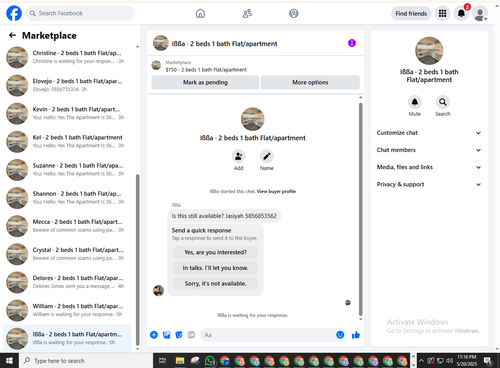
Task: Click the purple conversation info icon
Action: (352, 43)
